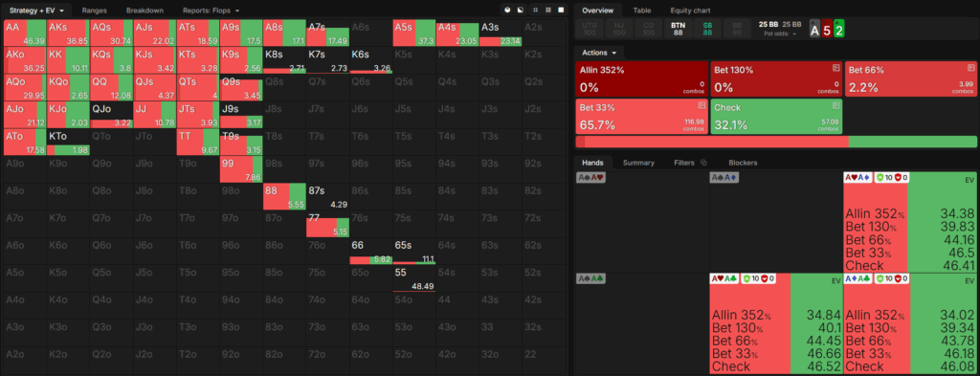This screenshot has height=376, width=980.
Task: Click the Bet 66% action card
Action: (911, 78)
